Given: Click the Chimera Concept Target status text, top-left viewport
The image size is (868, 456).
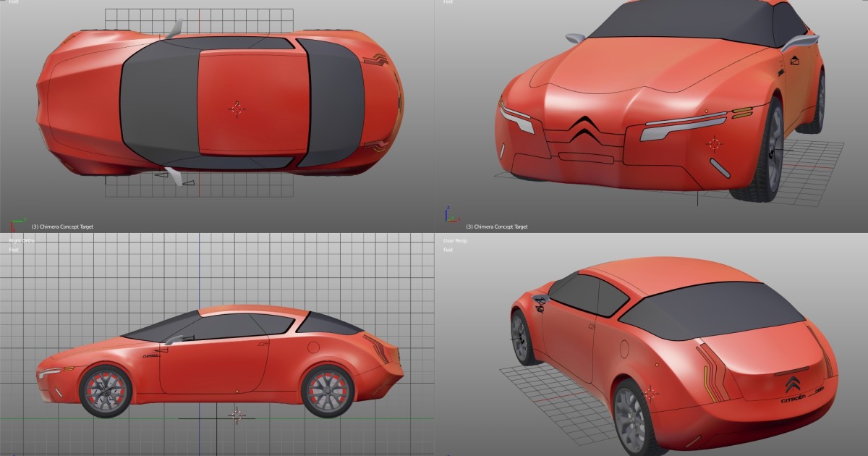Looking at the screenshot, I should pyautogui.click(x=64, y=226).
